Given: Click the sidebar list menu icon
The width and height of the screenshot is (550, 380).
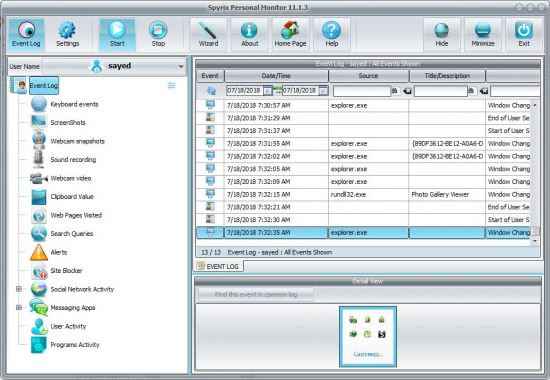Looking at the screenshot, I should pyautogui.click(x=172, y=86).
